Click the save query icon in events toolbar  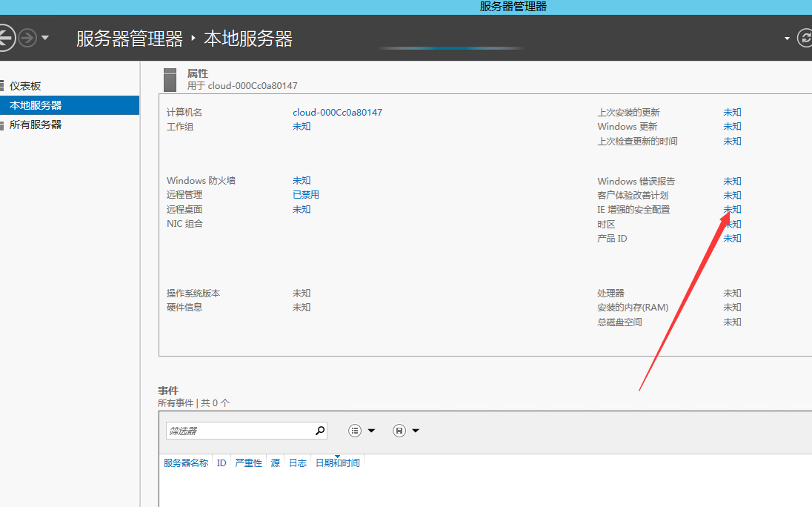click(x=399, y=431)
